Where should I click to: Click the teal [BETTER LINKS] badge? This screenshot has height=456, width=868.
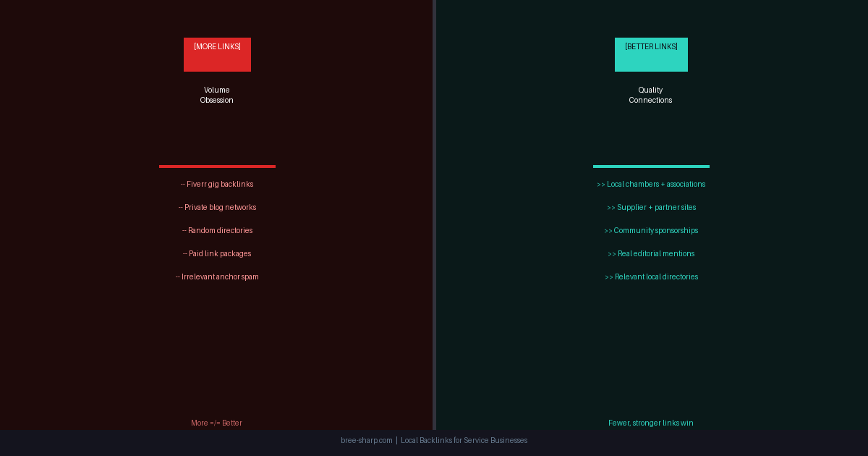651,54
